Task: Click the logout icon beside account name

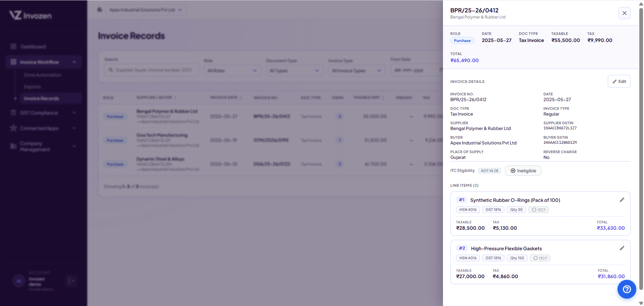Action: click(x=71, y=281)
